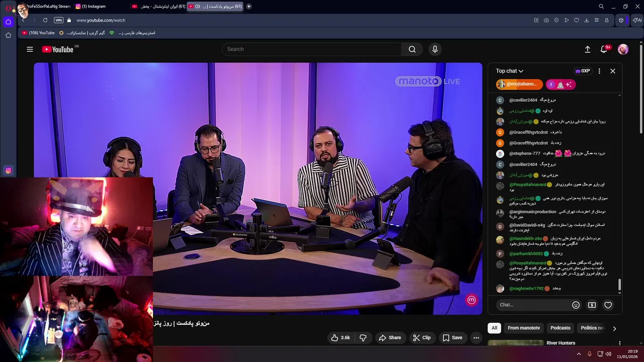Close the live chat panel
This screenshot has width=644, height=362.
613,71
